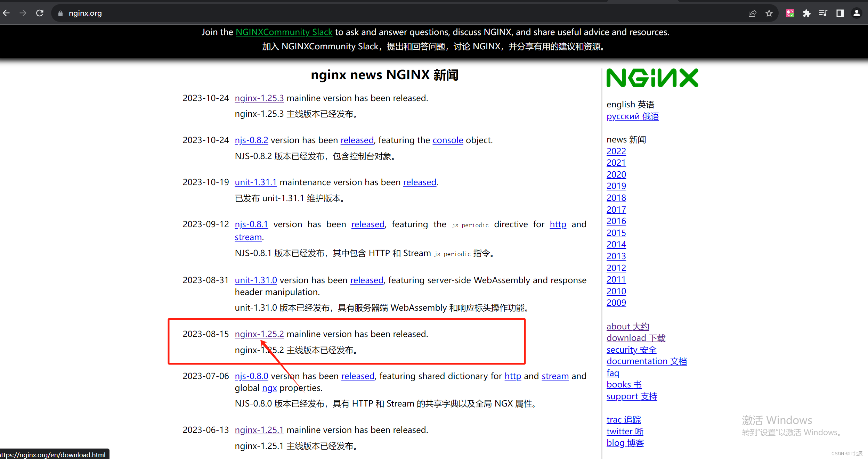Open the support link

[632, 396]
